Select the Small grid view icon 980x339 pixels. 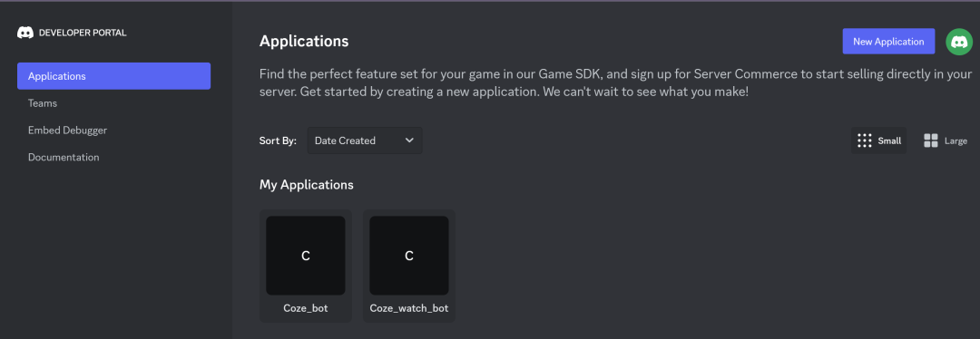tap(865, 140)
